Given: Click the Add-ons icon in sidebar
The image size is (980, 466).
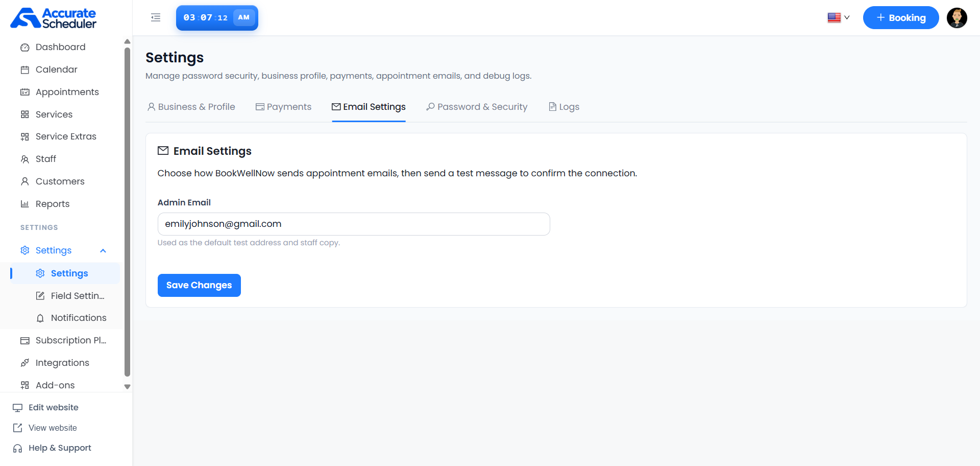Looking at the screenshot, I should [x=24, y=385].
